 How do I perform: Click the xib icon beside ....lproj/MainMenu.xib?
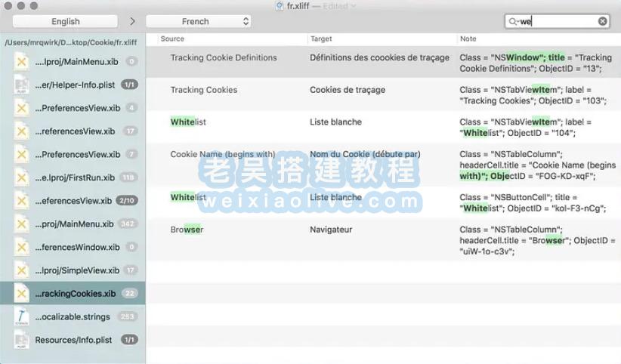(x=21, y=62)
